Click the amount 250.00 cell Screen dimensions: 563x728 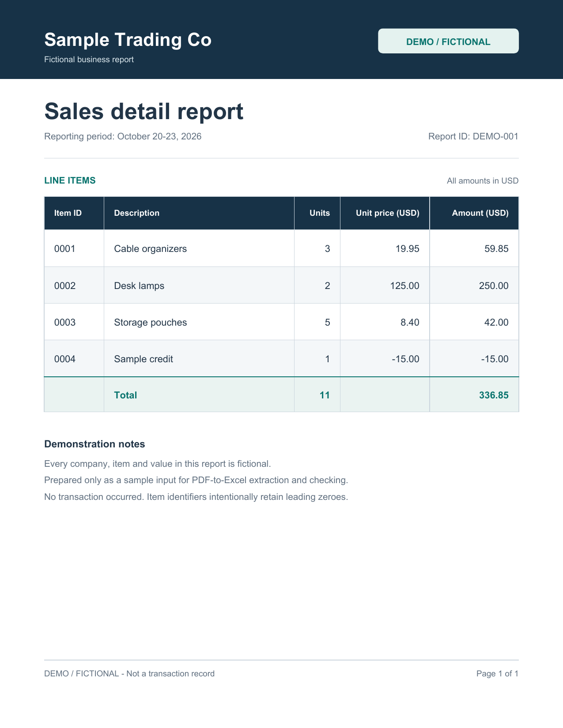[x=474, y=285]
